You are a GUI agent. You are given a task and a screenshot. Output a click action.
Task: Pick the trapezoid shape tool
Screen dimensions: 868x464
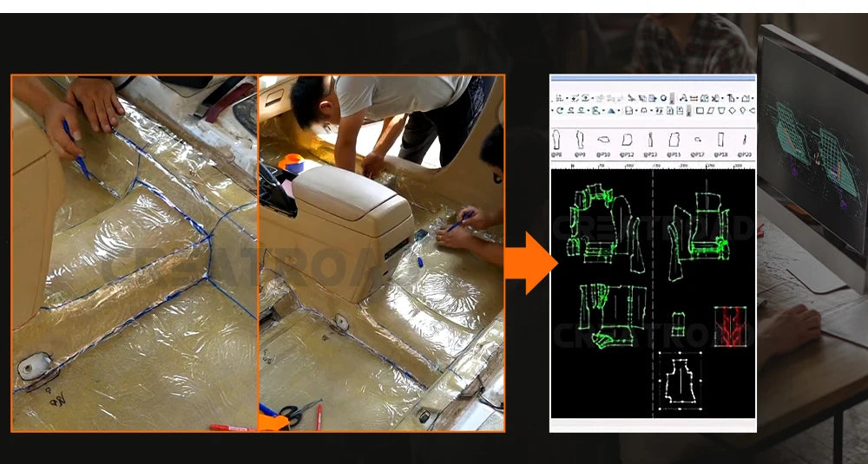720,110
